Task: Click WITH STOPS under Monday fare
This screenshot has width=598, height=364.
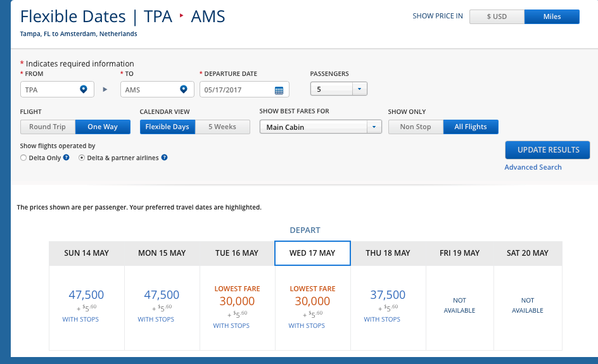Action: 156,320
